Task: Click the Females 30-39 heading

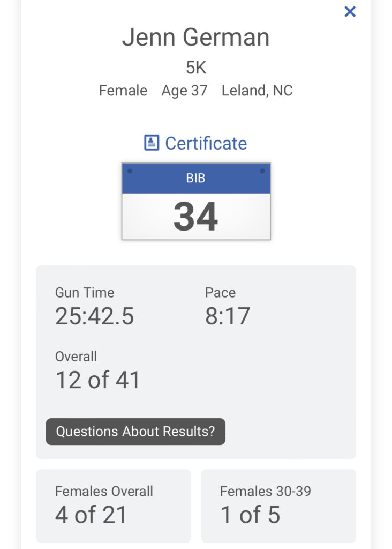Action: point(266,491)
